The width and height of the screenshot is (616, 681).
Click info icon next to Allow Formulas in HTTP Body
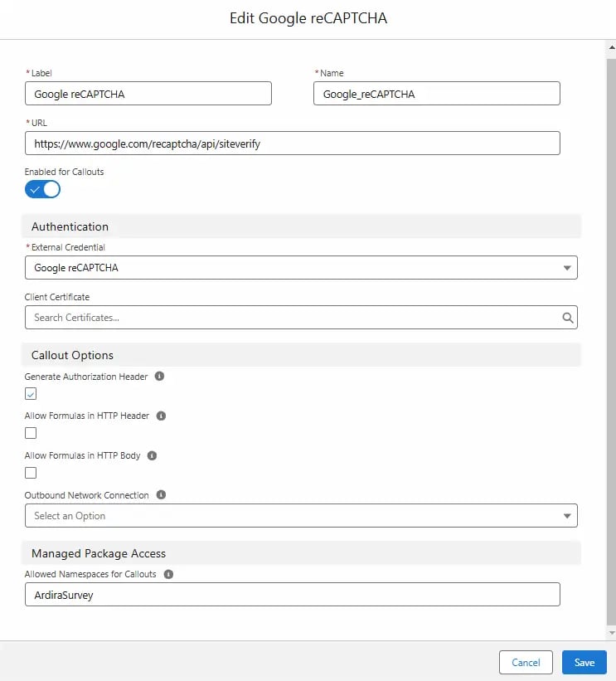[x=152, y=455]
